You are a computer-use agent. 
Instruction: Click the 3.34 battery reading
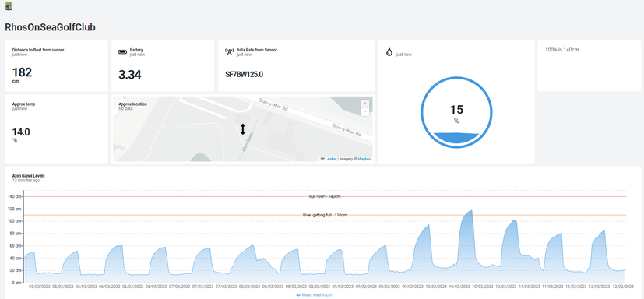pyautogui.click(x=130, y=75)
